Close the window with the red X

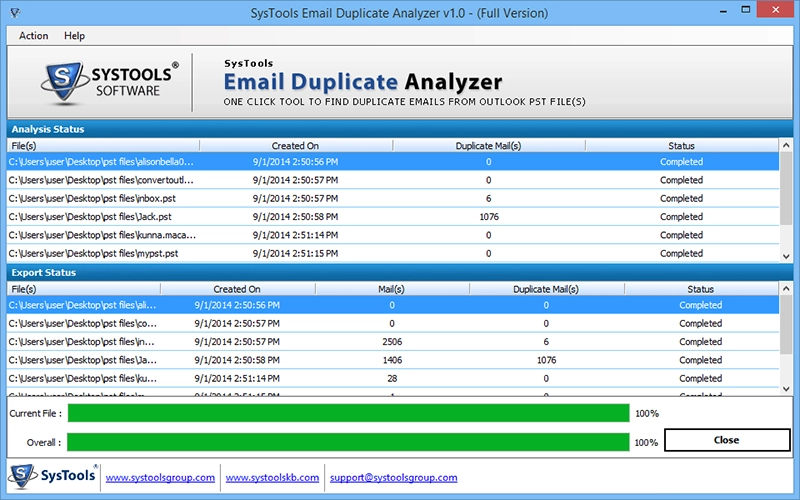(776, 10)
